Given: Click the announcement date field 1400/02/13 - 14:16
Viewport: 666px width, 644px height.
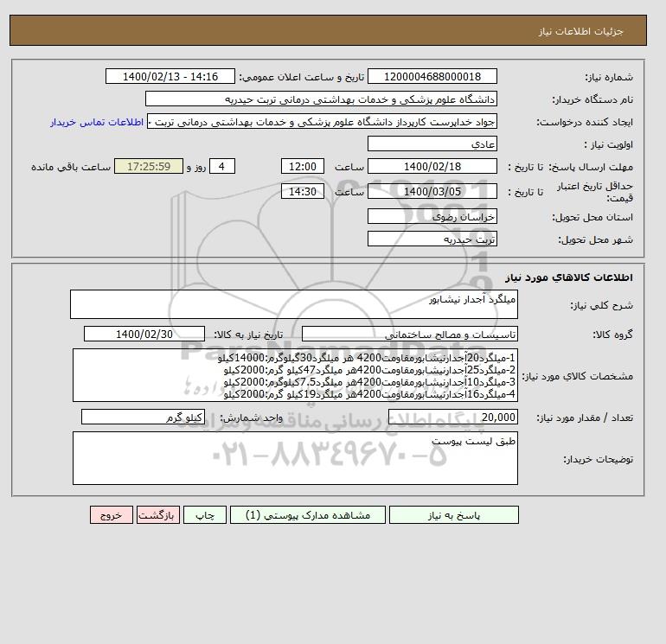Looking at the screenshot, I should click(x=170, y=76).
